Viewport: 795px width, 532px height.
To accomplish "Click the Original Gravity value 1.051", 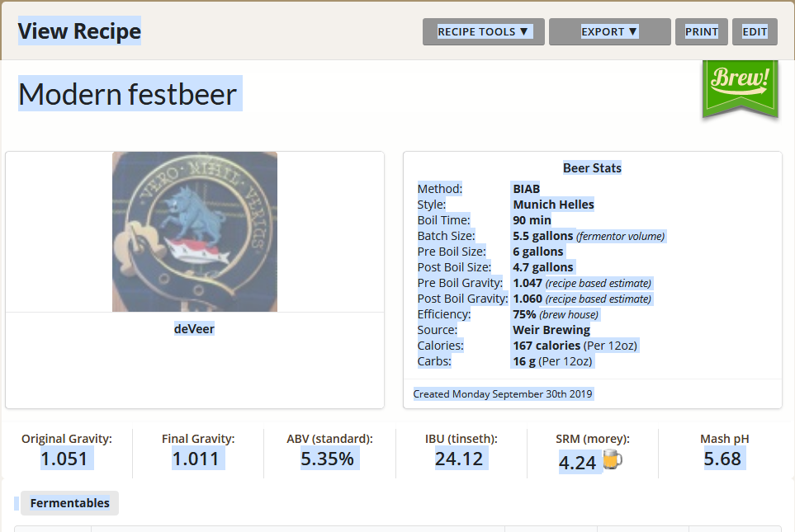I will [x=64, y=459].
